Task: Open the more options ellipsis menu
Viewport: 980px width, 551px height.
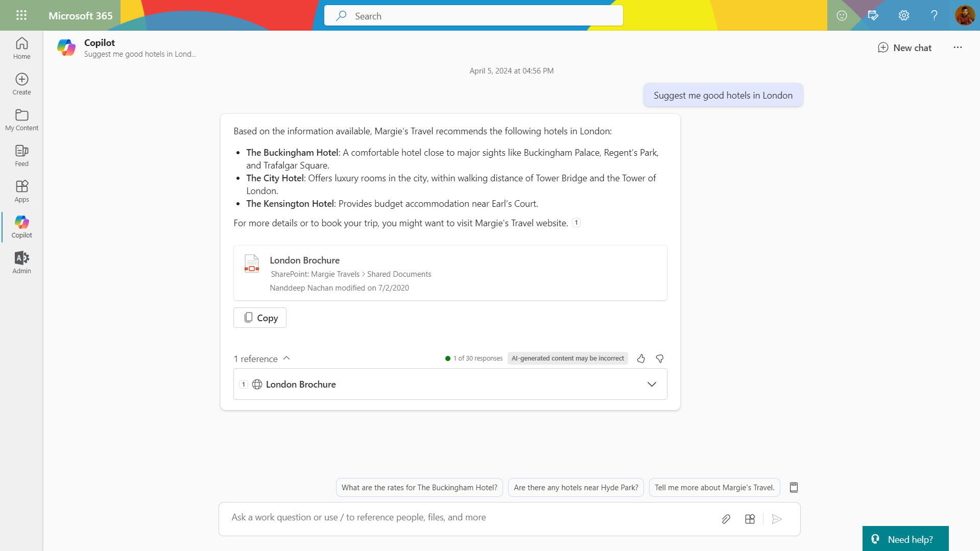Action: pos(958,47)
